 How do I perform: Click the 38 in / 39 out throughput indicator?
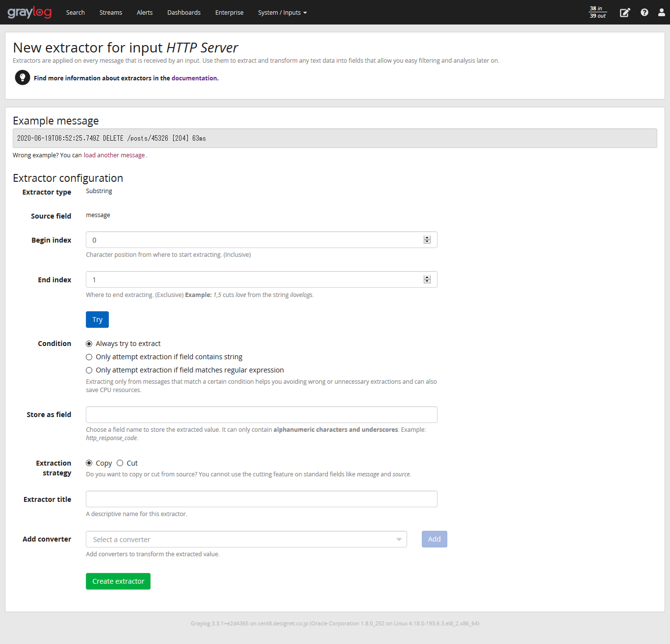(x=597, y=12)
